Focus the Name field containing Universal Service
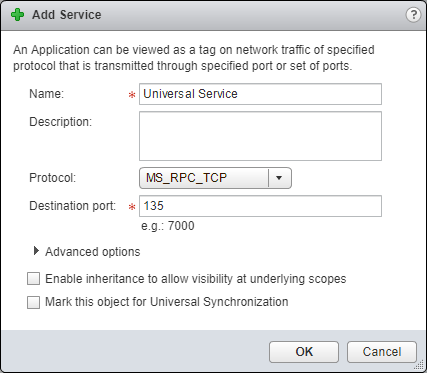 coord(260,94)
